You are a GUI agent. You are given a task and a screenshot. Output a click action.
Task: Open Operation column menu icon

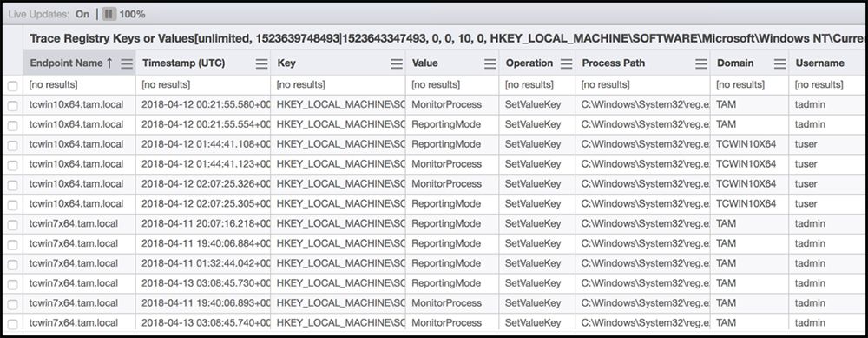[x=566, y=63]
